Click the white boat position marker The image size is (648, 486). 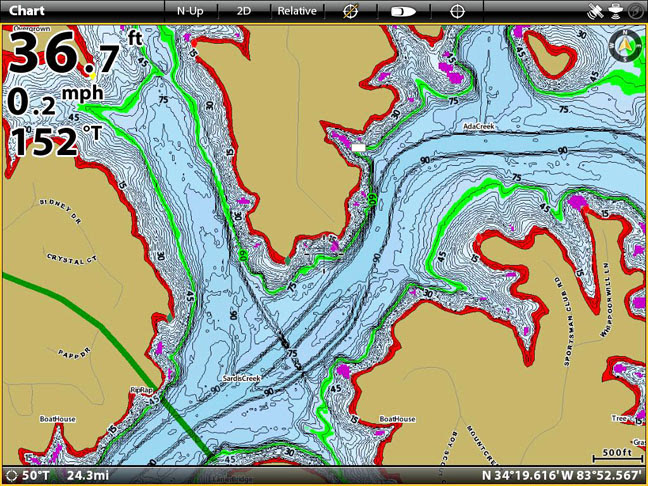pos(358,147)
